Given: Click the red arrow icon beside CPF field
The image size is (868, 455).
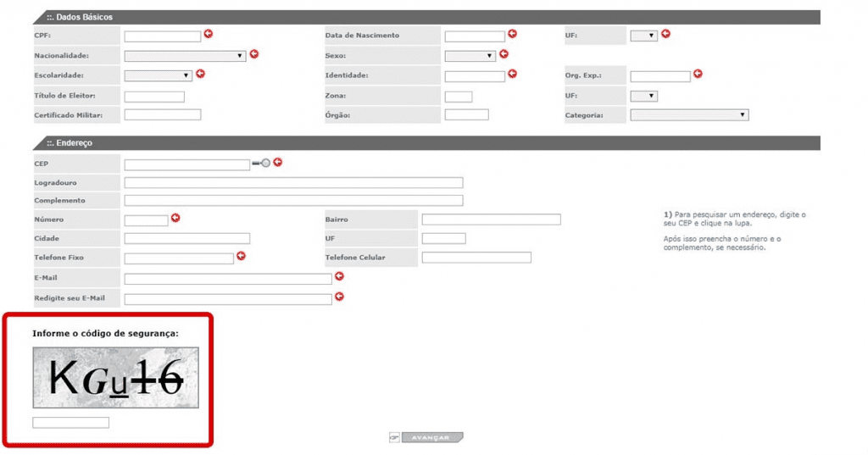Looking at the screenshot, I should [209, 34].
